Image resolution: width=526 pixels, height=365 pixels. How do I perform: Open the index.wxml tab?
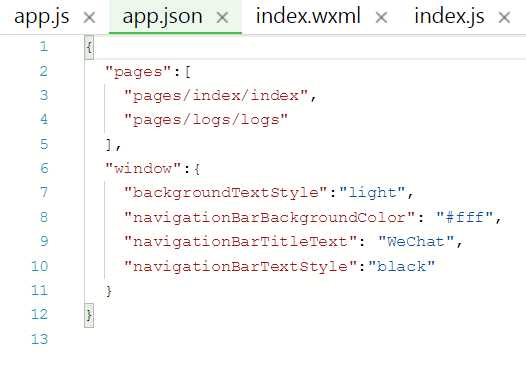pos(308,16)
